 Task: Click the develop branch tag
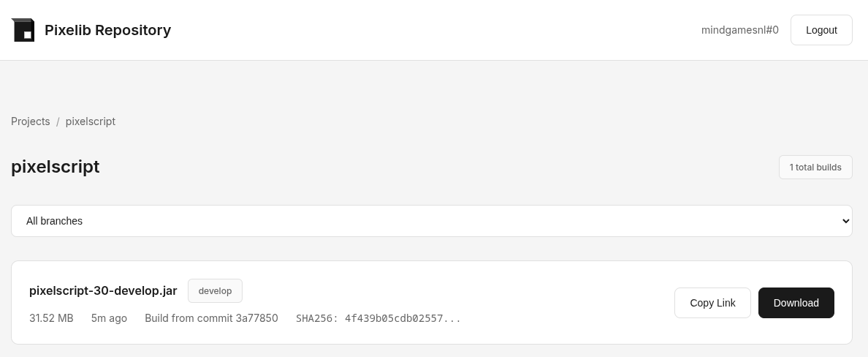tap(215, 290)
